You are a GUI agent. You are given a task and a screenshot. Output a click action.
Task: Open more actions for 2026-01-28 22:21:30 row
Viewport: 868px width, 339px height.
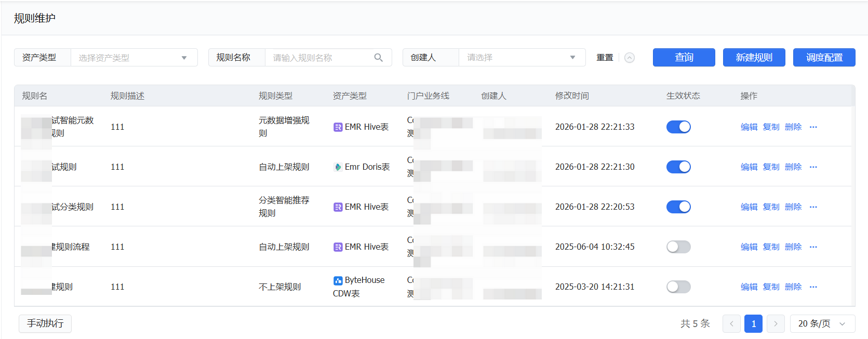[x=813, y=167]
